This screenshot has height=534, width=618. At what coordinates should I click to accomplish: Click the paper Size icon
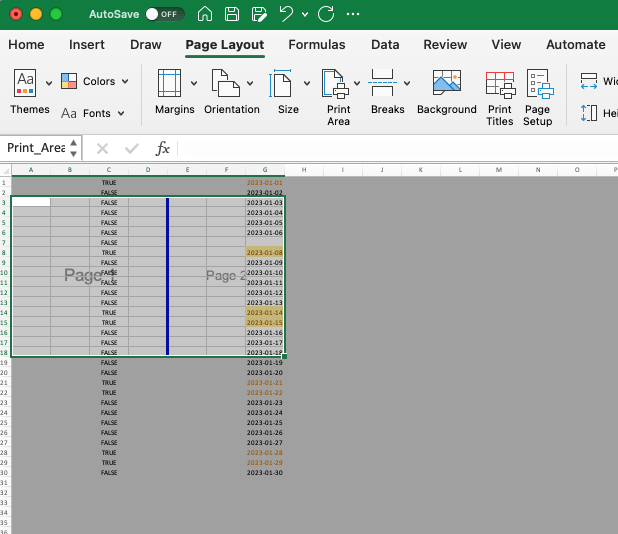pos(281,83)
